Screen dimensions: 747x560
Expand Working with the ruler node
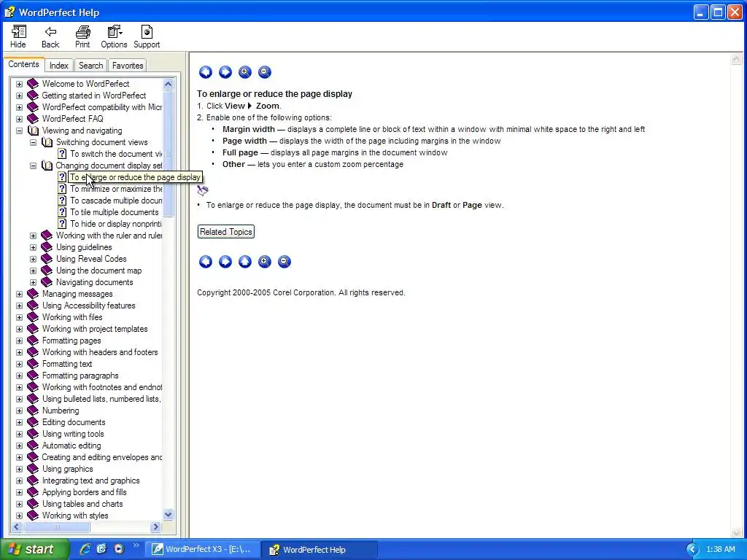coord(33,236)
